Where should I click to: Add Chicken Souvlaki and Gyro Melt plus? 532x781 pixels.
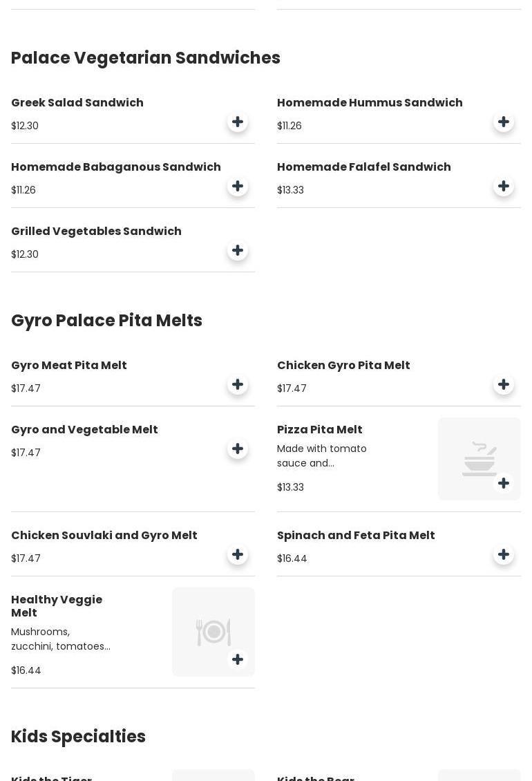[238, 554]
